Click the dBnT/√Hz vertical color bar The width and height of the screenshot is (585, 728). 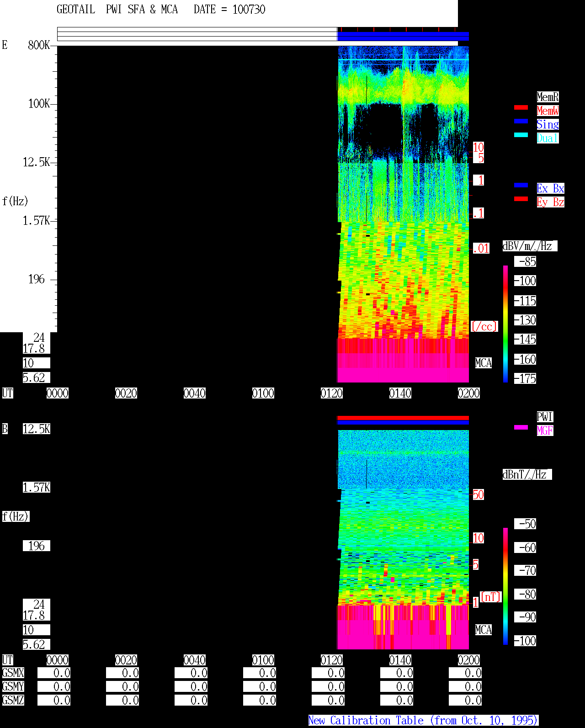pos(505,586)
